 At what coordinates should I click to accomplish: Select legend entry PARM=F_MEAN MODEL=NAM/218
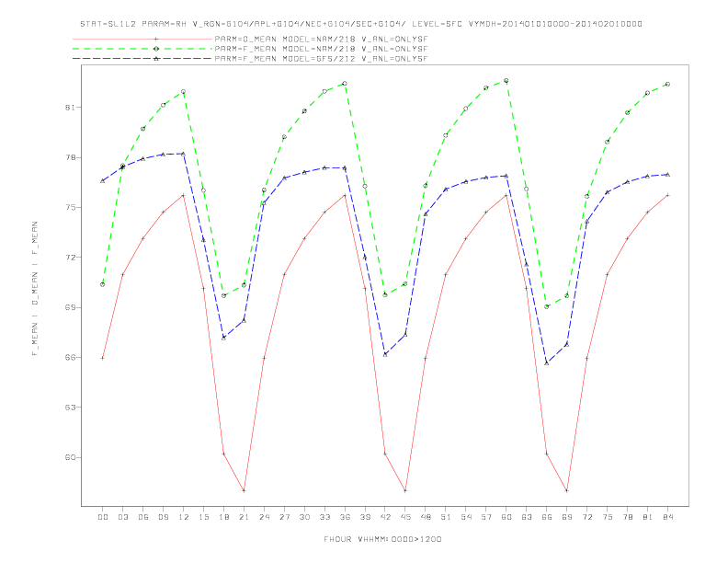pos(321,49)
